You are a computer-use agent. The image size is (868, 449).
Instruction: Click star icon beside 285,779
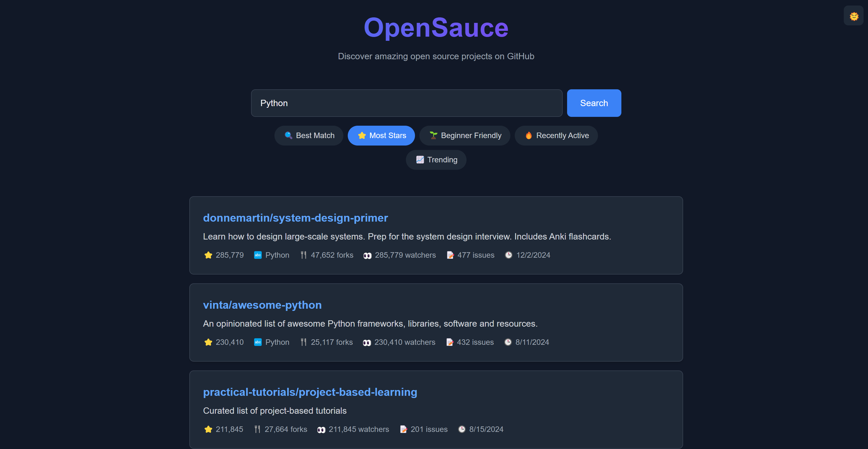(208, 255)
